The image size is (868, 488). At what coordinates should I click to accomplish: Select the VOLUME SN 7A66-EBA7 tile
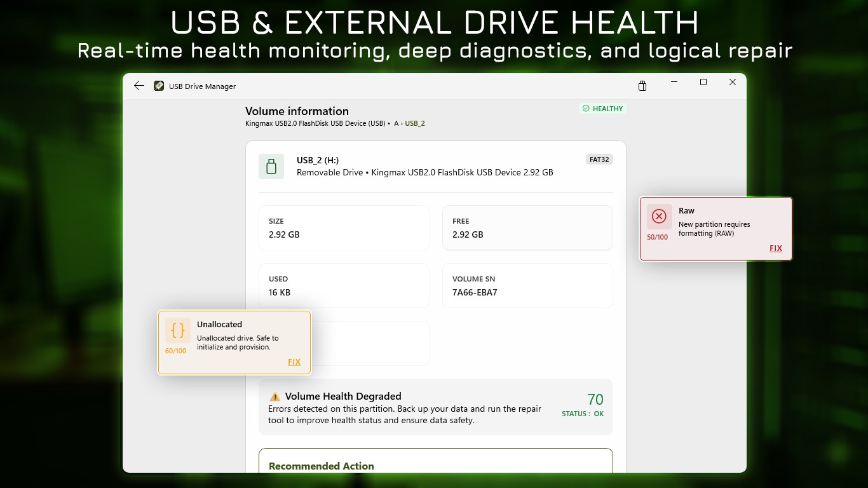click(x=527, y=286)
